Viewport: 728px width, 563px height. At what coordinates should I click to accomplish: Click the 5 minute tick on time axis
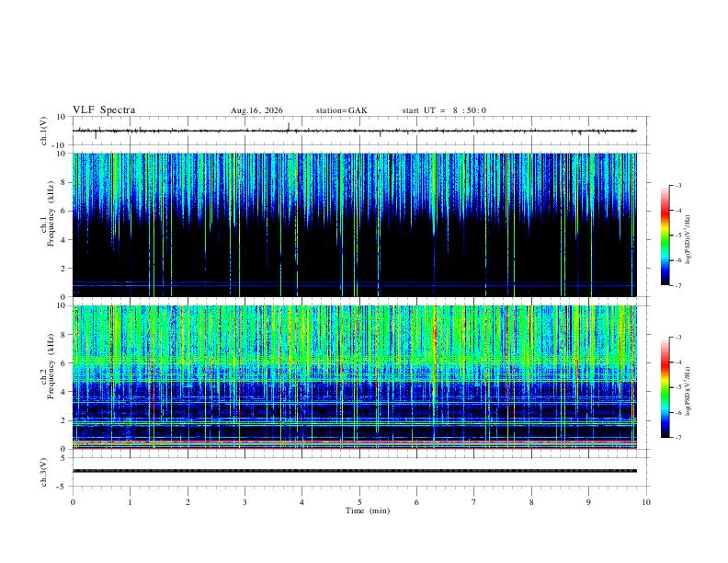tap(359, 502)
